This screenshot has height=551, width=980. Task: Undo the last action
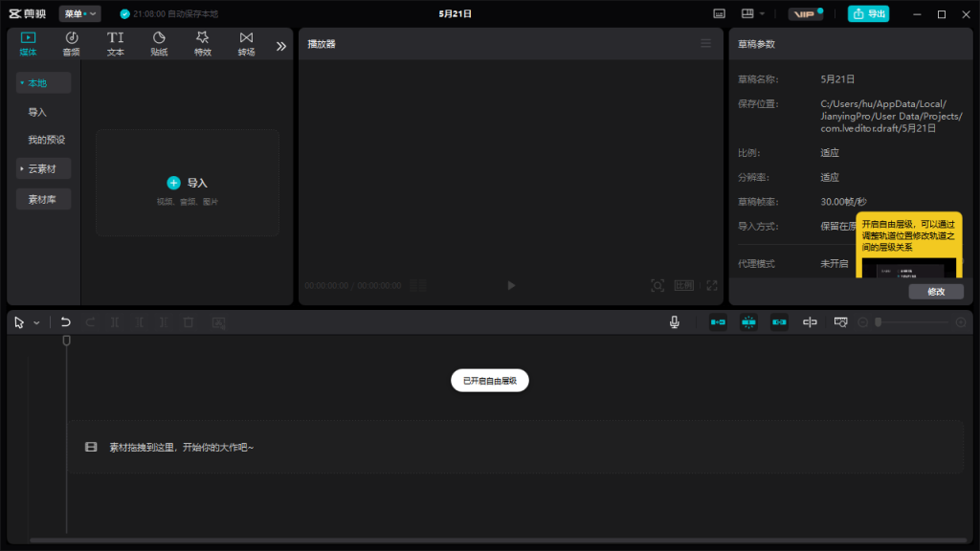[66, 322]
